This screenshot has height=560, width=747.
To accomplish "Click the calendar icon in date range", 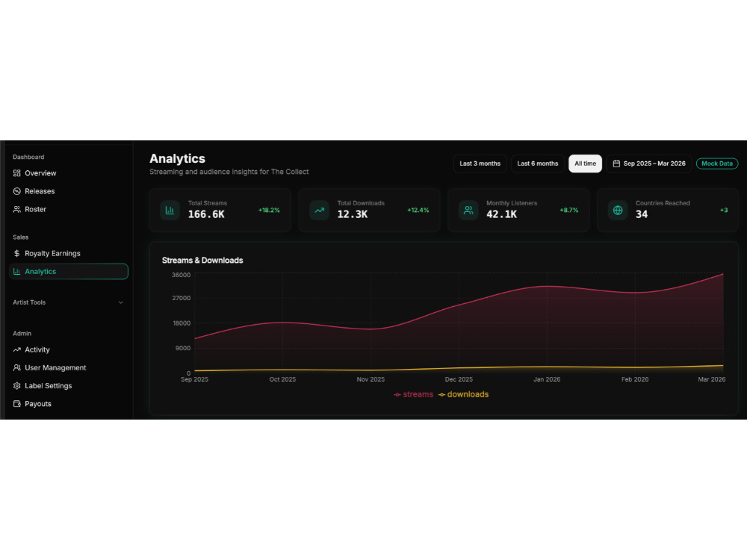I will [616, 164].
